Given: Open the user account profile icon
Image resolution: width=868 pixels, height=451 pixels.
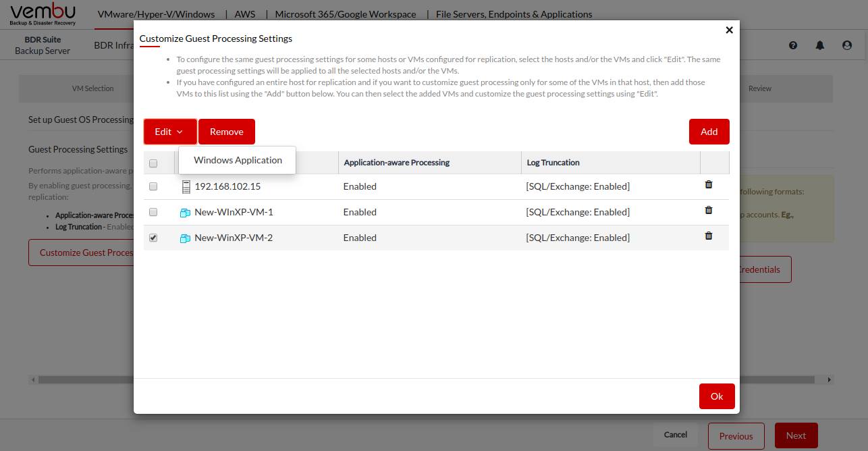Looking at the screenshot, I should click(x=847, y=45).
